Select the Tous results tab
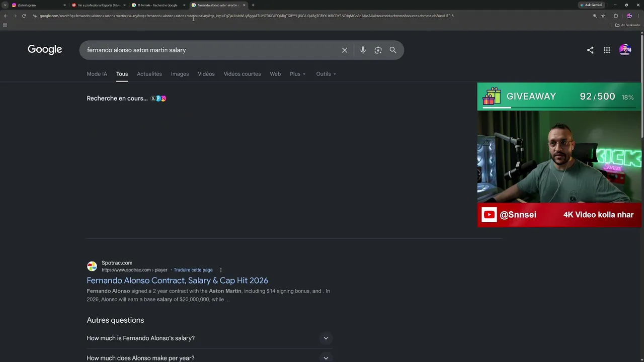 tap(122, 74)
